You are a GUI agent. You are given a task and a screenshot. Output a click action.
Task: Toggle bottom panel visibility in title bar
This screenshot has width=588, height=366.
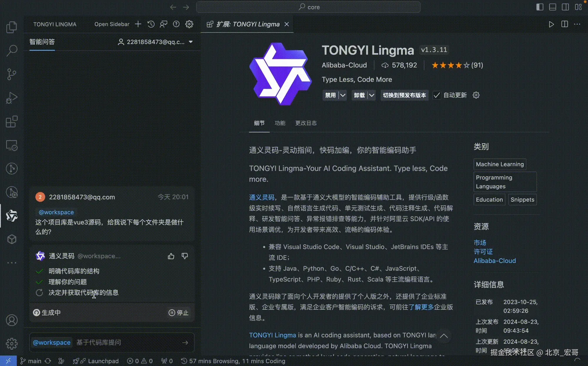pos(552,7)
